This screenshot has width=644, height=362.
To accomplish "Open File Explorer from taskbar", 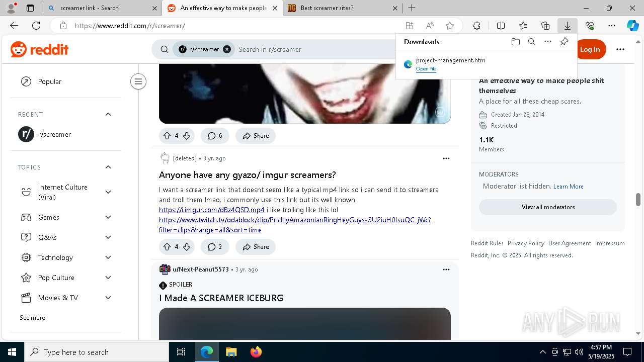I will tap(231, 352).
